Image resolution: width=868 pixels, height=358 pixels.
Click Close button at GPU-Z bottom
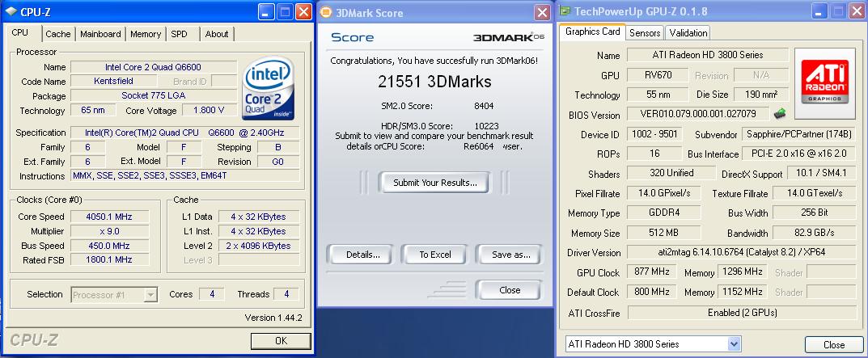point(834,345)
